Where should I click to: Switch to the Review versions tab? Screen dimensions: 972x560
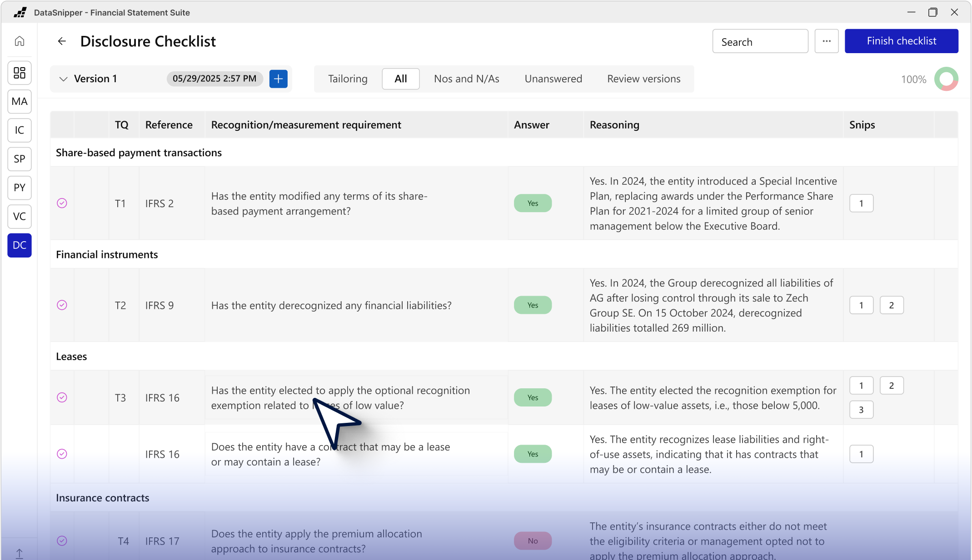pyautogui.click(x=643, y=79)
